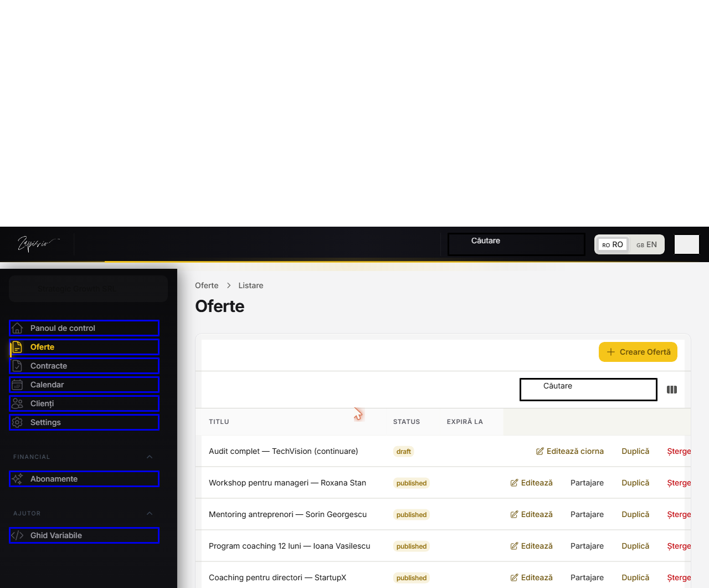
Task: Open row Coaching pentru directori — StartupX
Action: [278, 577]
